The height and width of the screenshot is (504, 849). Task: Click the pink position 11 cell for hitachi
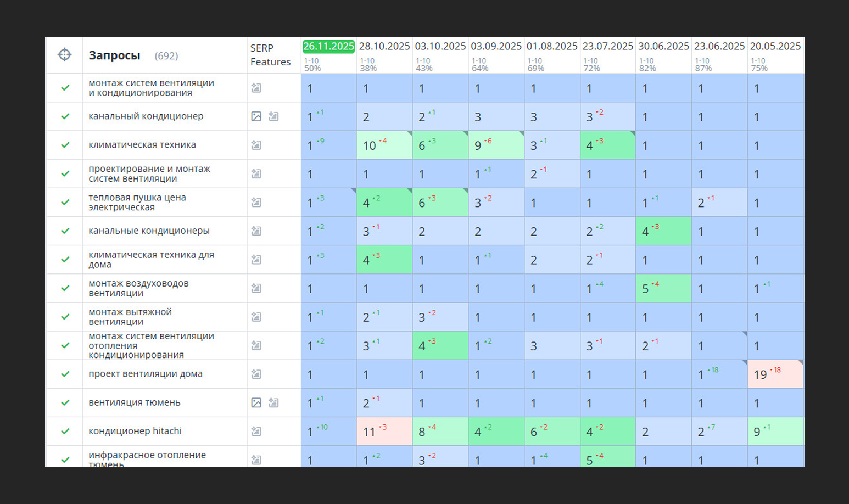[384, 432]
